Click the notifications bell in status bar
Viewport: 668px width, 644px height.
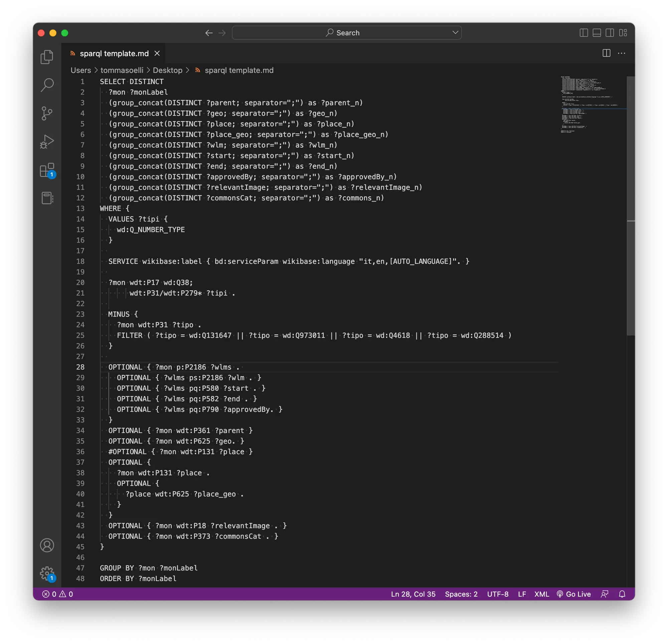[x=622, y=594]
